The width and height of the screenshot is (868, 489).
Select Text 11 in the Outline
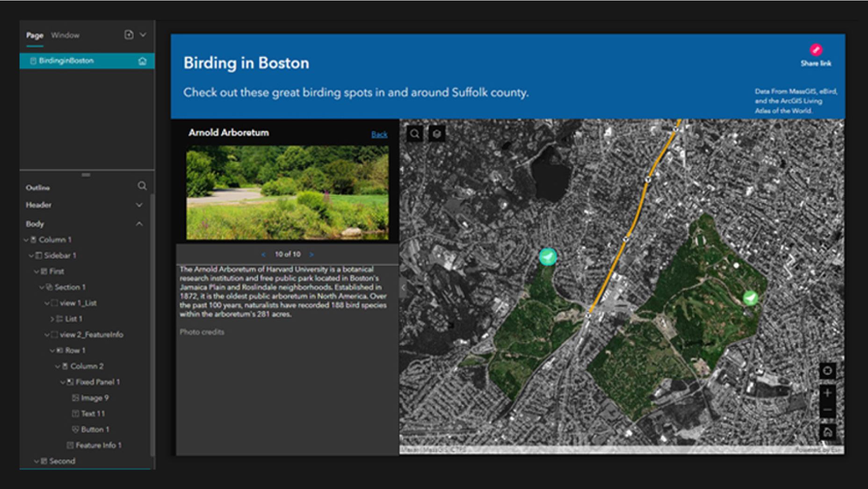92,413
